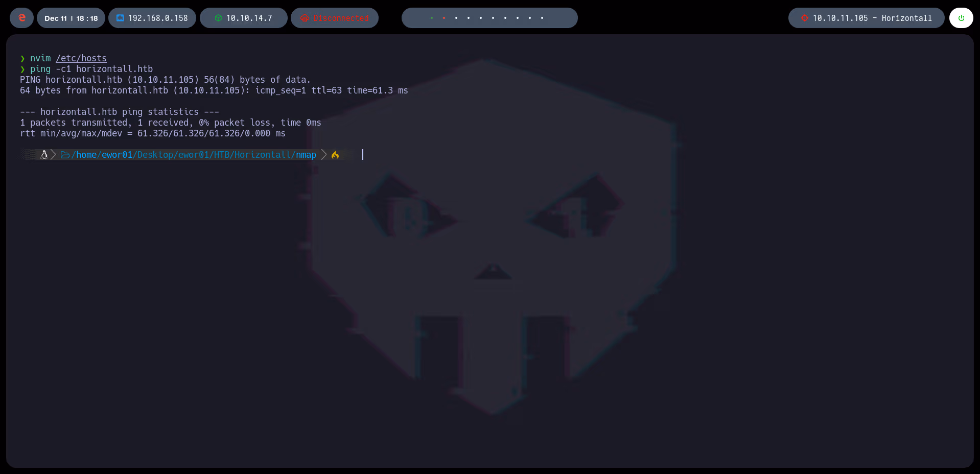
Task: Select the last workspace dot
Action: tap(542, 18)
